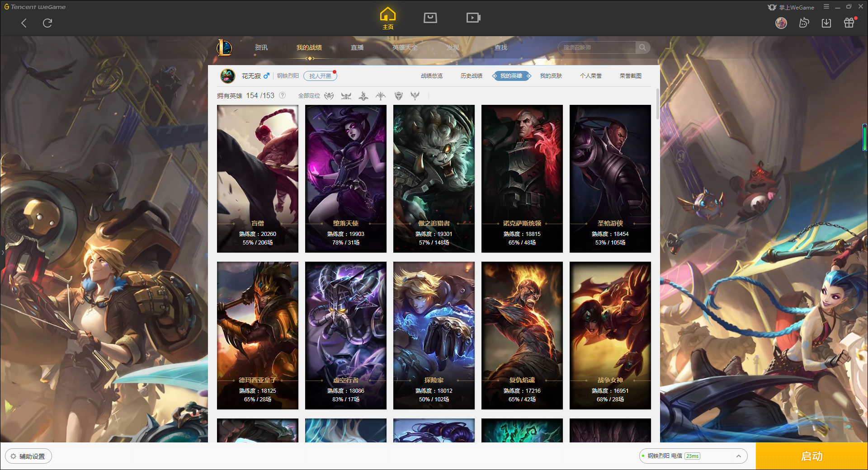Open the 圣枪游侠 hero card
Image resolution: width=868 pixels, height=470 pixels.
click(x=610, y=179)
